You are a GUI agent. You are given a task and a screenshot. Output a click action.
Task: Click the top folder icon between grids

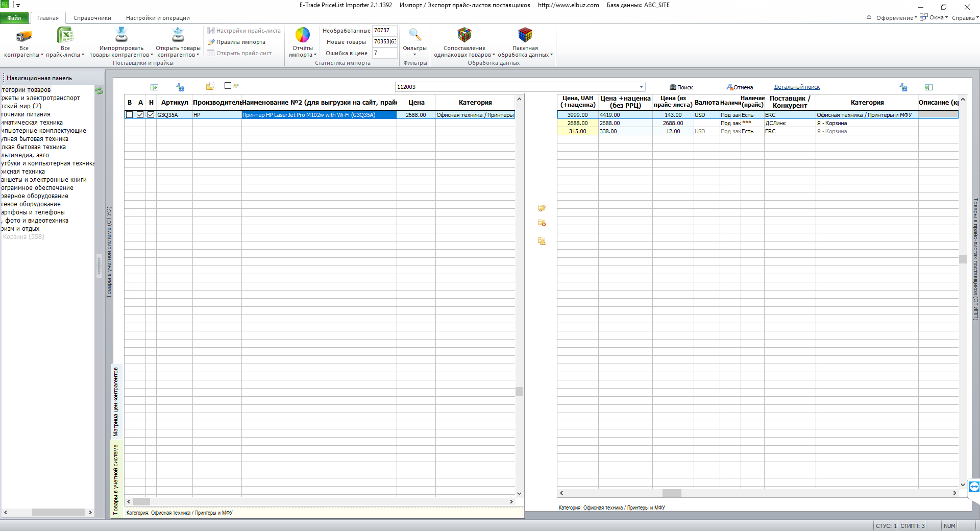pos(542,208)
